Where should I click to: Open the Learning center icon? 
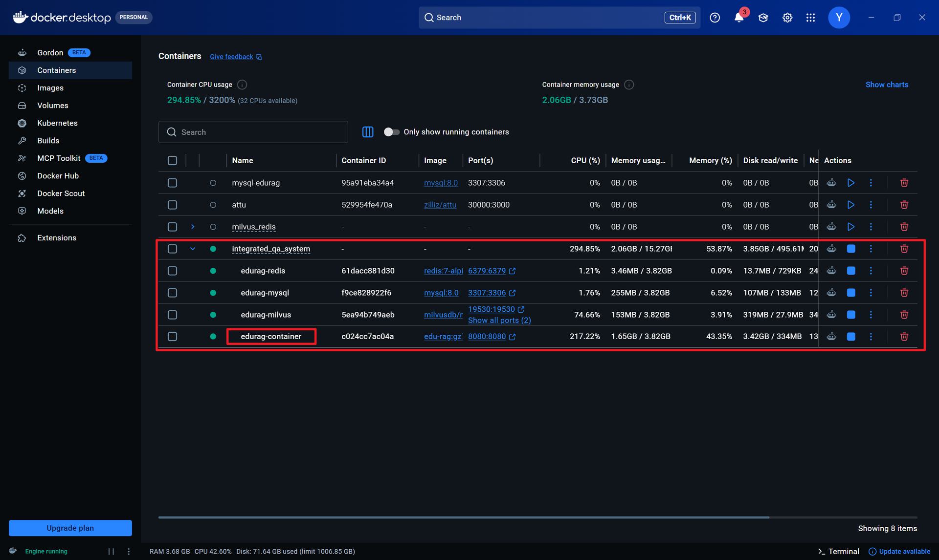[x=763, y=18]
